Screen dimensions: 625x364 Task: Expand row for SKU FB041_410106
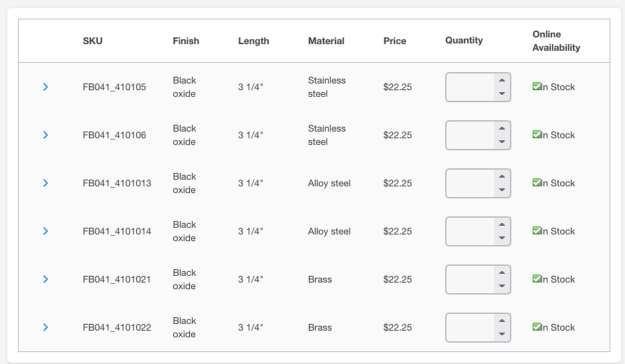pos(45,135)
